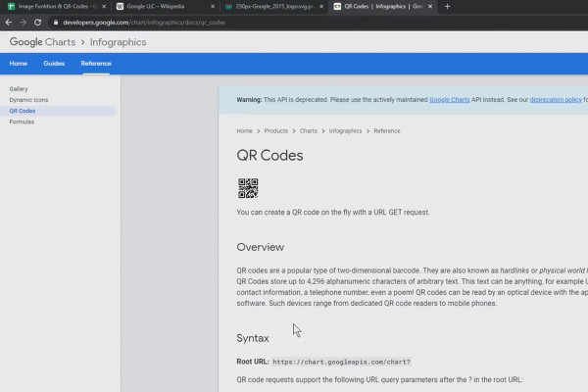Select the QR Codes | Infographics tab

(x=382, y=7)
